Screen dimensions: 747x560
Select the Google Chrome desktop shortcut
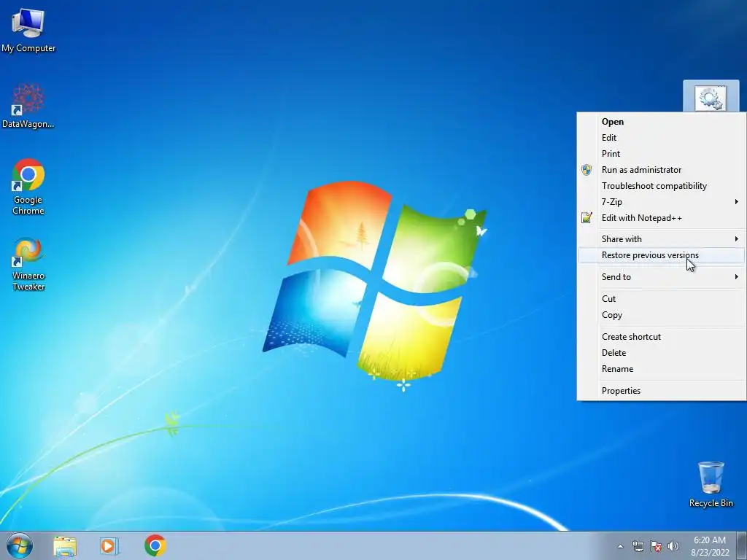coord(28,187)
